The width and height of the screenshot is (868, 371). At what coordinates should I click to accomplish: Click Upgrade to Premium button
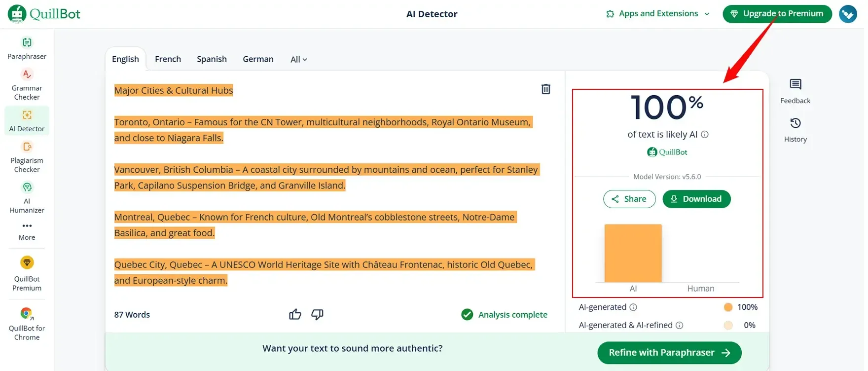coord(777,14)
